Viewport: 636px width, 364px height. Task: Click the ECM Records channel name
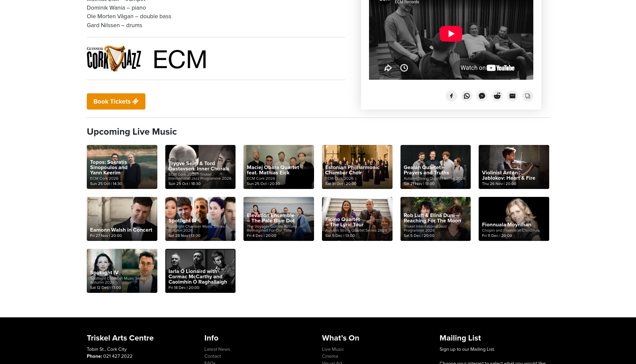click(407, 2)
